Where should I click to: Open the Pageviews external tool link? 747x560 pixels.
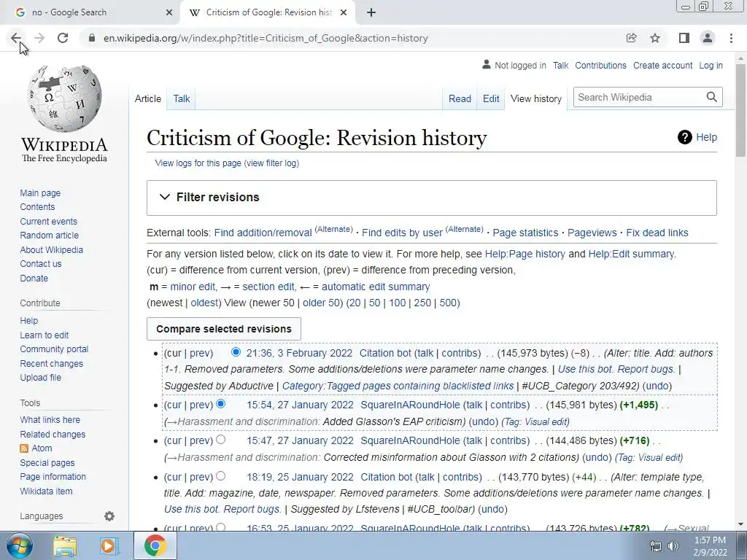tap(592, 233)
